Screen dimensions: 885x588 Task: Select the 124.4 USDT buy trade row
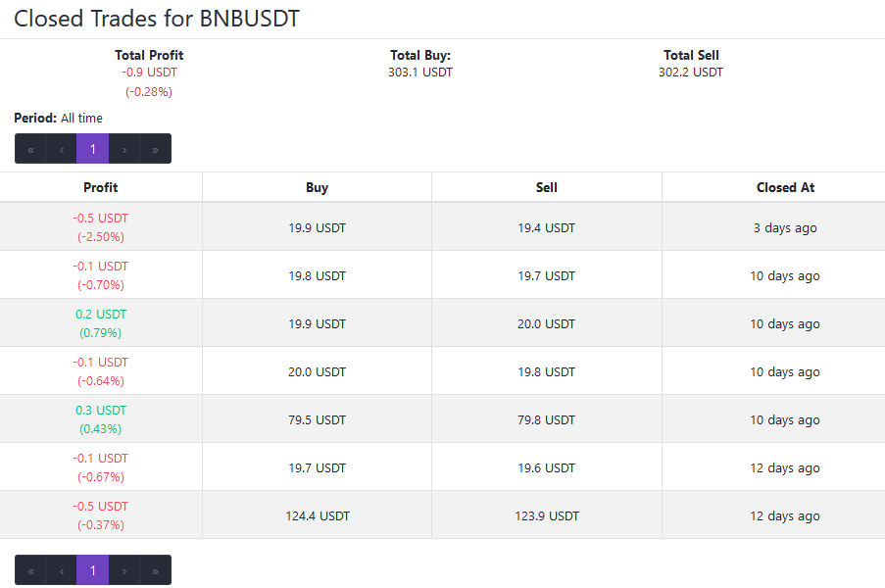(x=441, y=515)
